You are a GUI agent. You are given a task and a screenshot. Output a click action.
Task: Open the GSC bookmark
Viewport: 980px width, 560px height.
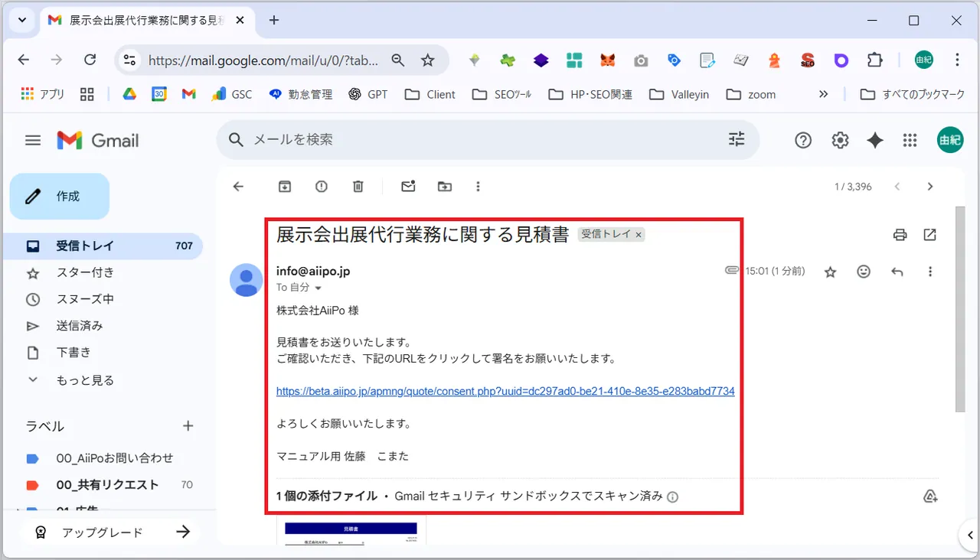[x=232, y=94]
